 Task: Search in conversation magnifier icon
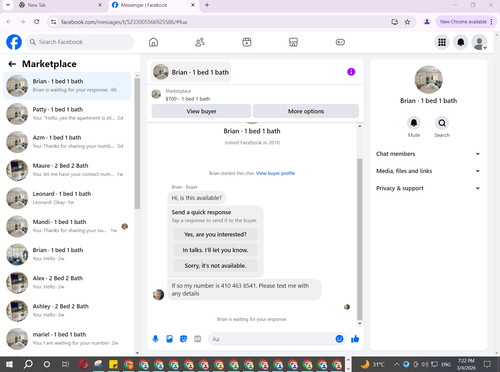pos(442,123)
